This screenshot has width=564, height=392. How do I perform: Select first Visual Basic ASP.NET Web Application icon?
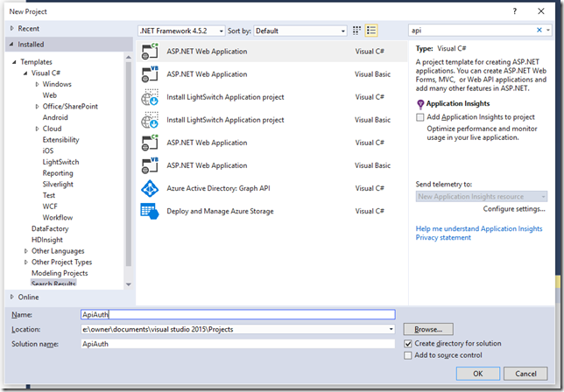point(150,74)
